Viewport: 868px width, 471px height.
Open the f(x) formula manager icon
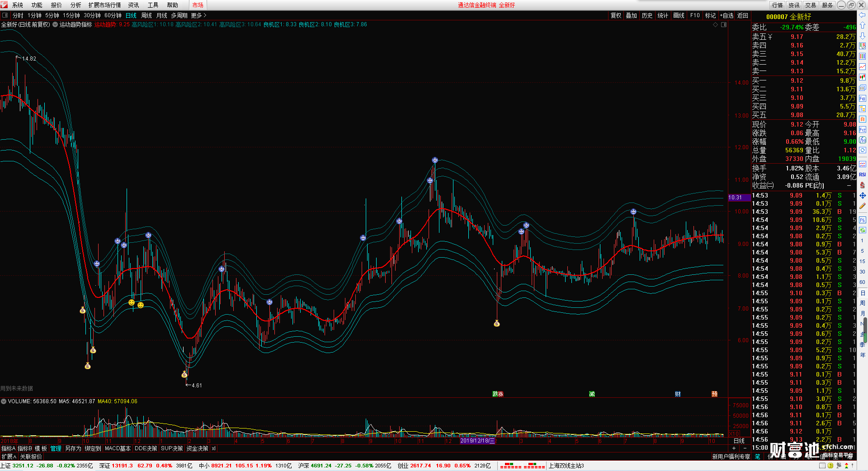pos(863,140)
